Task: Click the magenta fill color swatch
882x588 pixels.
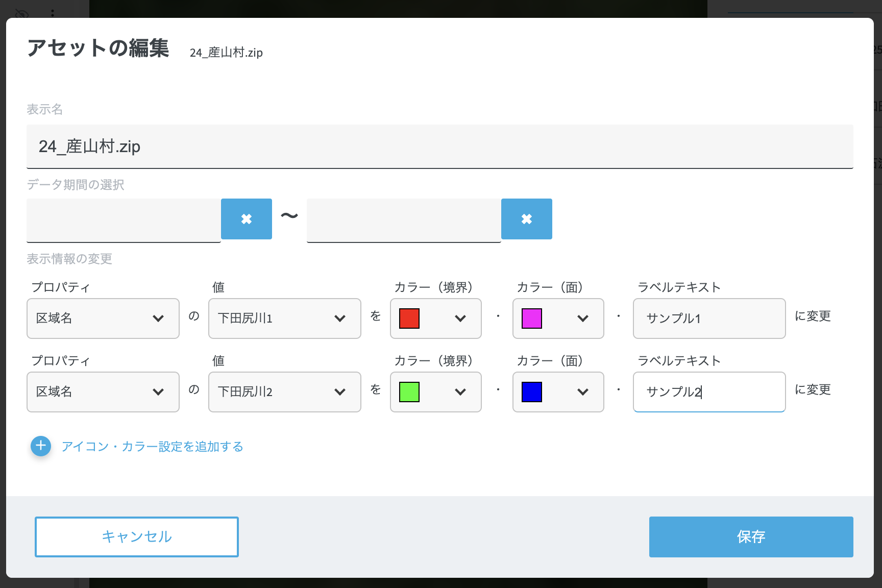Action: [532, 318]
